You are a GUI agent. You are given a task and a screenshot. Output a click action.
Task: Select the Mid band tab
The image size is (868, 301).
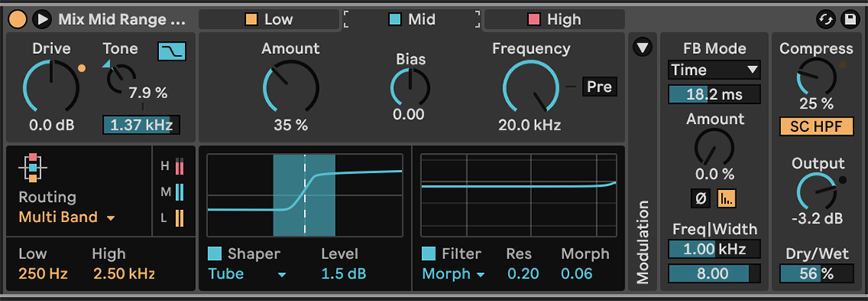click(x=411, y=19)
